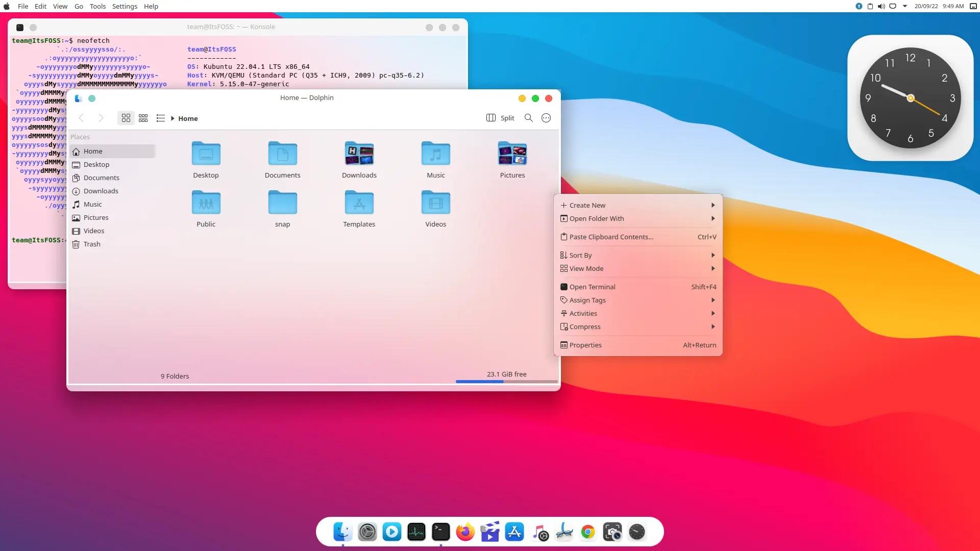
Task: Click the back navigation arrow in Dolphin
Action: (x=82, y=118)
